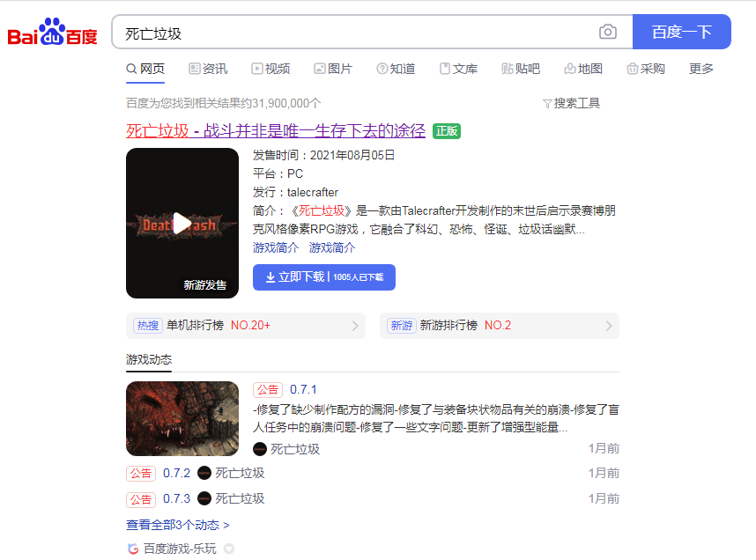Screen dimensions: 756x560
Task: Open 单机排行榜 NO.20+ ranking
Action: (x=246, y=326)
